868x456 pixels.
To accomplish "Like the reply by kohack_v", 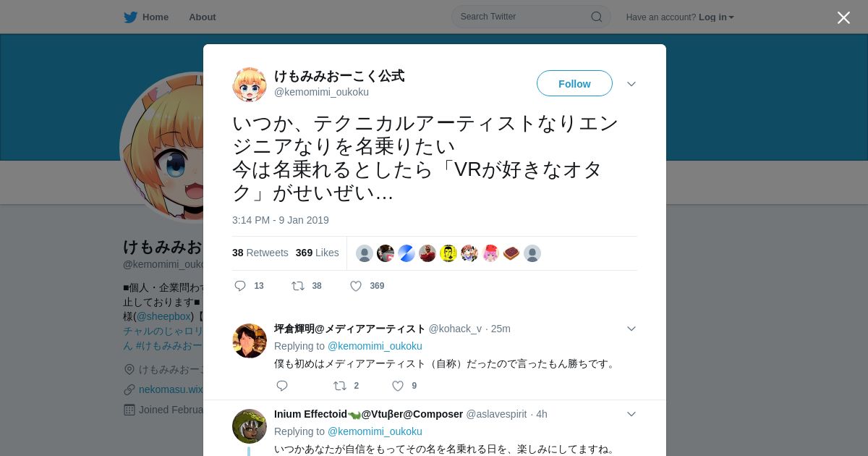I will (398, 386).
